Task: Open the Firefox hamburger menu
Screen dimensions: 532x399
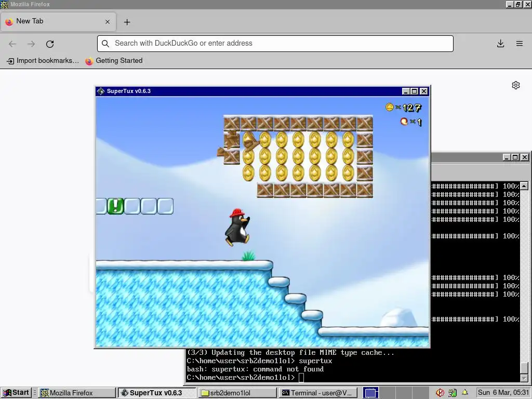Action: pyautogui.click(x=520, y=44)
